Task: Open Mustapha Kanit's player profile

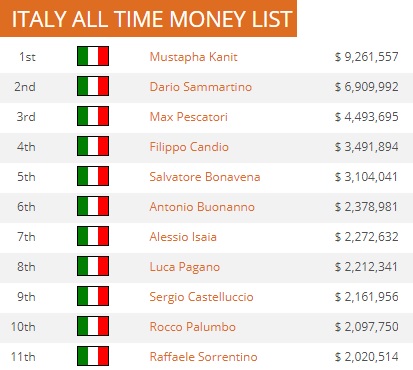Action: pos(193,57)
